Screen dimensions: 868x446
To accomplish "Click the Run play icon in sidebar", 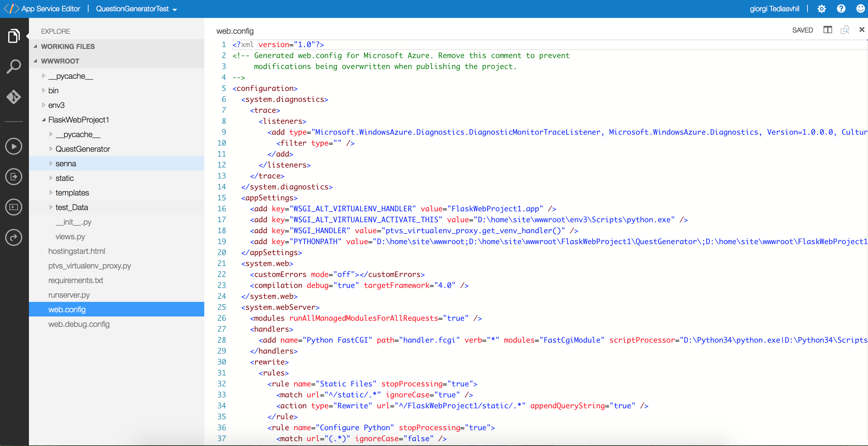I will click(14, 146).
